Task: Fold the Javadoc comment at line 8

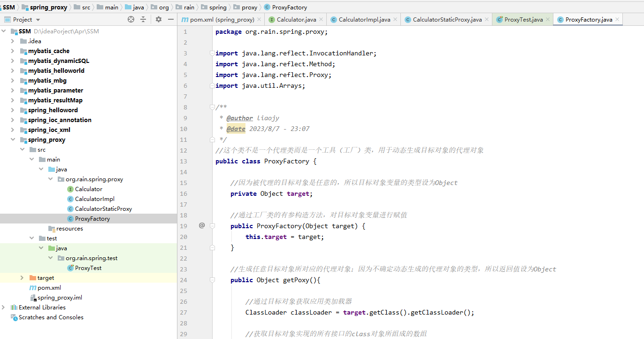Action: click(212, 107)
